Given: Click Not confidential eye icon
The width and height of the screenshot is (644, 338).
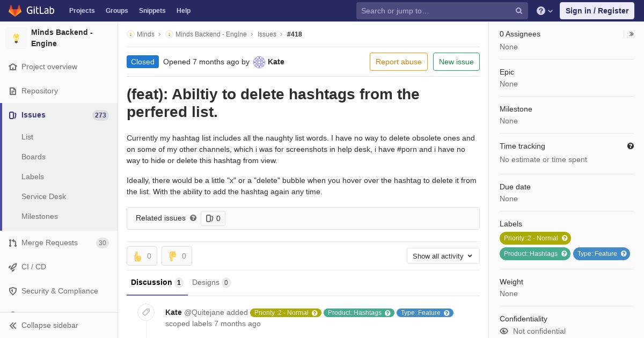Looking at the screenshot, I should point(504,331).
